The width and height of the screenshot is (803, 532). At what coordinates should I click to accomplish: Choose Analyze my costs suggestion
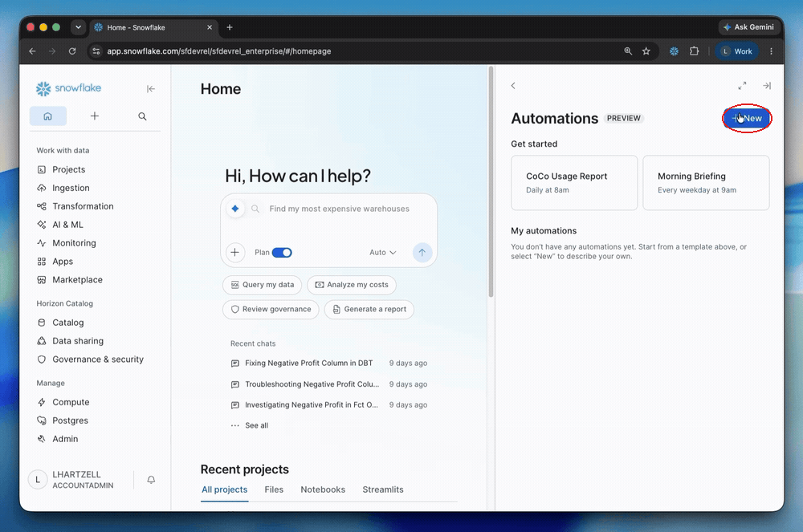[352, 285]
